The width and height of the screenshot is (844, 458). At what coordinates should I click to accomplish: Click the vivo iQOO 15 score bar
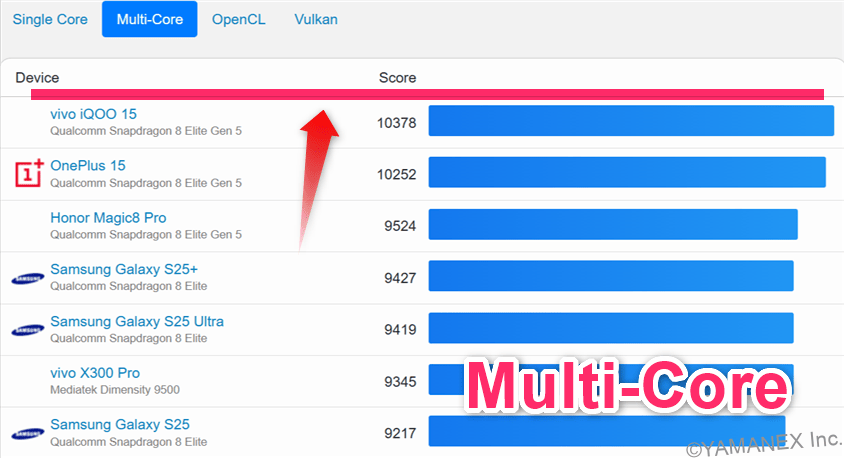point(631,121)
